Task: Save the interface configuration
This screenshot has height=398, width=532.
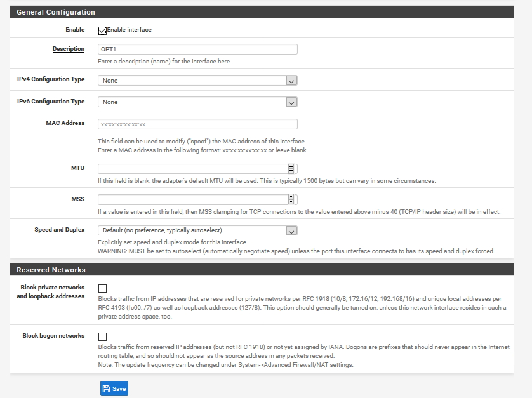Action: (114, 388)
